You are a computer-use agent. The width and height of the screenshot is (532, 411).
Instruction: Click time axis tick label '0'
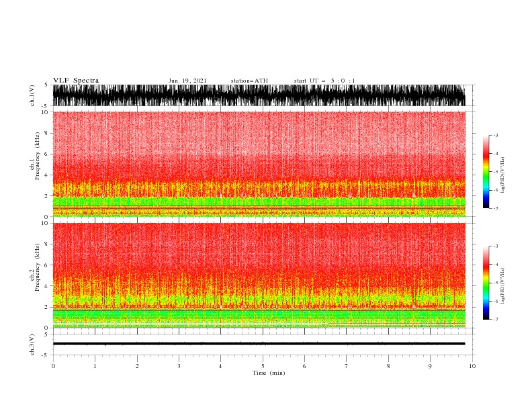[x=53, y=366]
